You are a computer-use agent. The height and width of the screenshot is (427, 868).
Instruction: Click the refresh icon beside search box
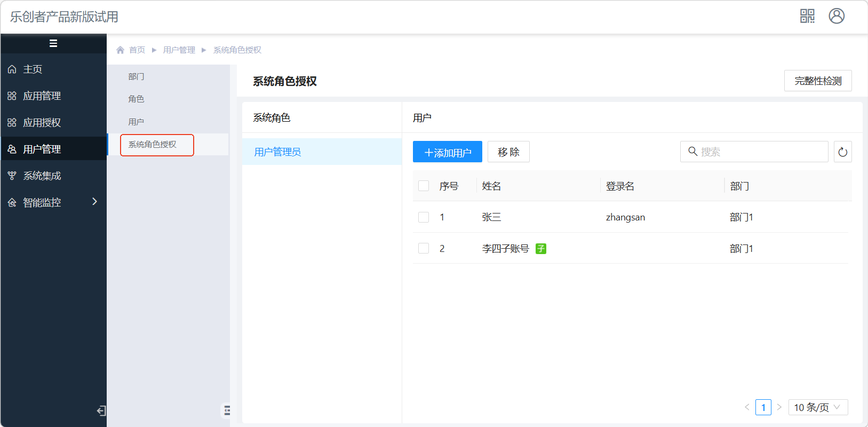coord(842,152)
